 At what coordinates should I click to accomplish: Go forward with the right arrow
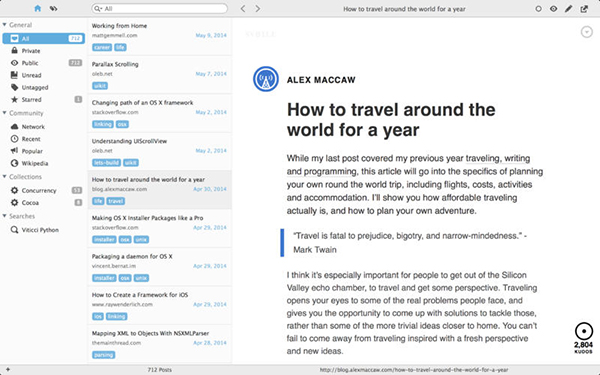click(x=258, y=8)
